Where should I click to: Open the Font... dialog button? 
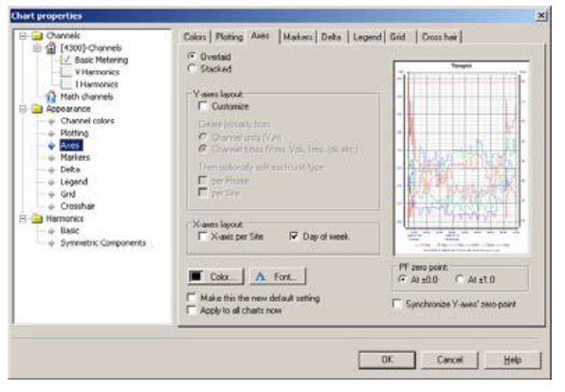pos(278,276)
